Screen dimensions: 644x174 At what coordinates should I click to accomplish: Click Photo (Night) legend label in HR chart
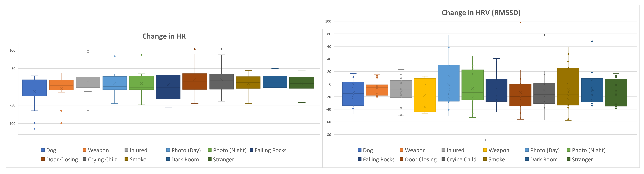[x=230, y=150]
